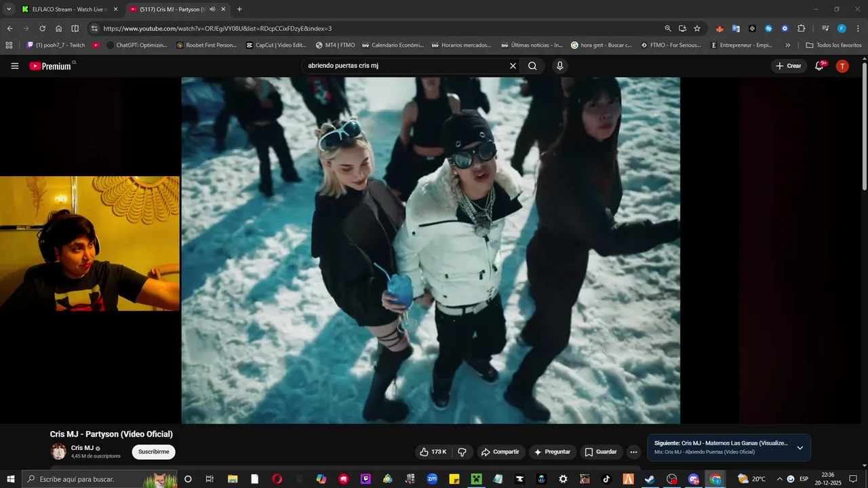Image resolution: width=868 pixels, height=488 pixels.
Task: Switch ESP keyboard language indicator
Action: pos(804,479)
